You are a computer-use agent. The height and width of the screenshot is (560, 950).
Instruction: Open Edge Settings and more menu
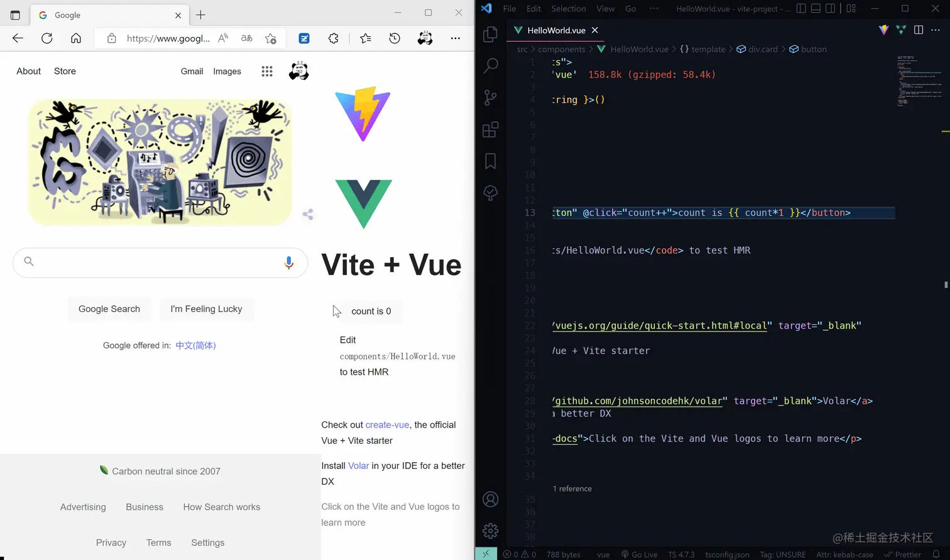point(456,38)
